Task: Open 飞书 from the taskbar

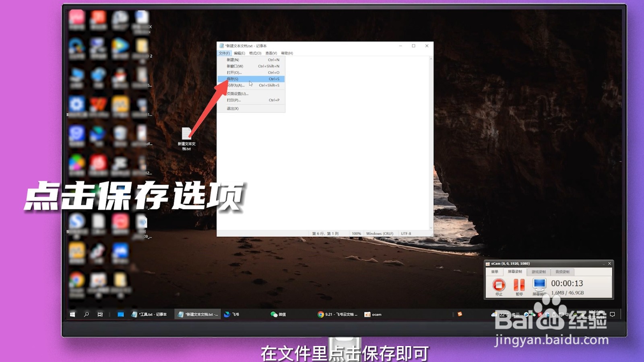Action: 231,315
